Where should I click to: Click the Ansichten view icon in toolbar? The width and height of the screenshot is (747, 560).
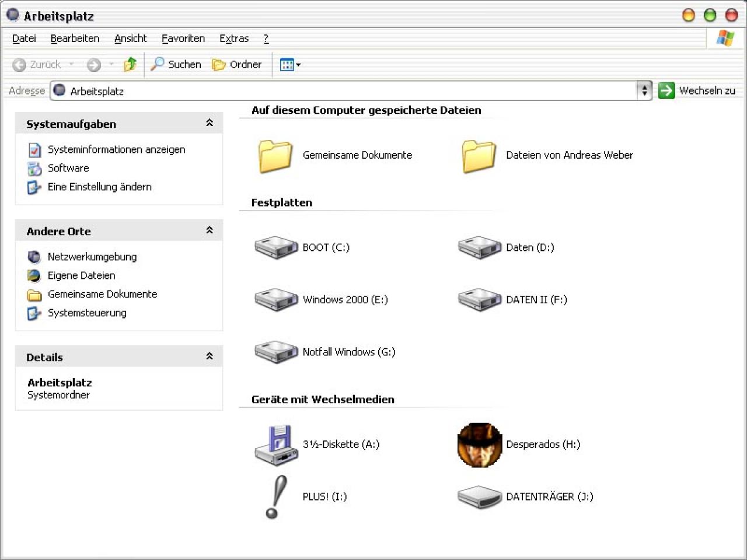click(x=287, y=65)
